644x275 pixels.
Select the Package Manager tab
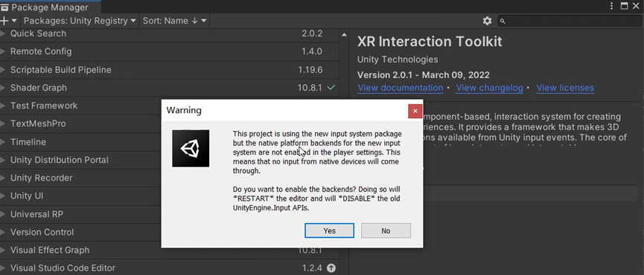click(49, 7)
